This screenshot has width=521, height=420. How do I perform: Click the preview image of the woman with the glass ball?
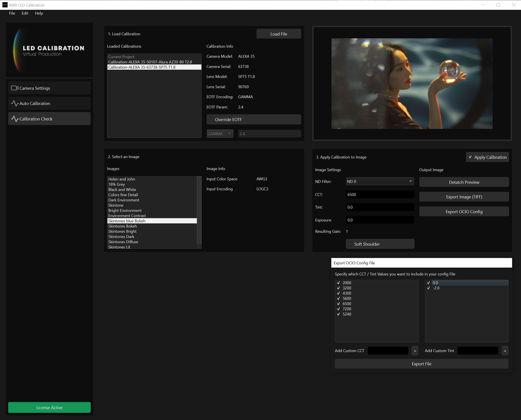coord(412,83)
